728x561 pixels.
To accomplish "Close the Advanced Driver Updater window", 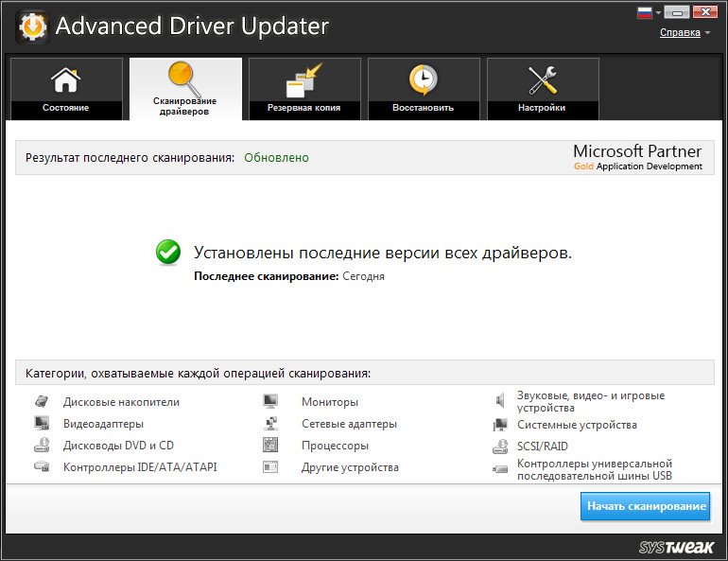I will coord(704,12).
